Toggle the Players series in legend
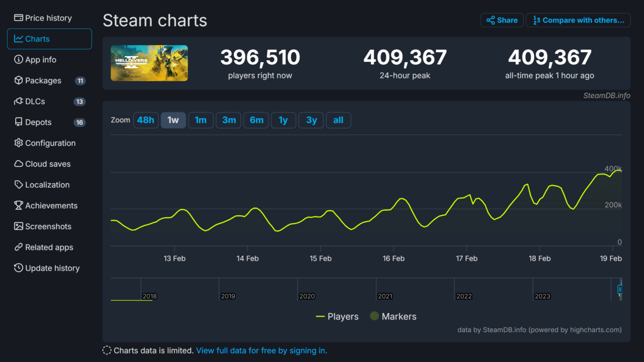The width and height of the screenshot is (644, 362). [x=337, y=317]
